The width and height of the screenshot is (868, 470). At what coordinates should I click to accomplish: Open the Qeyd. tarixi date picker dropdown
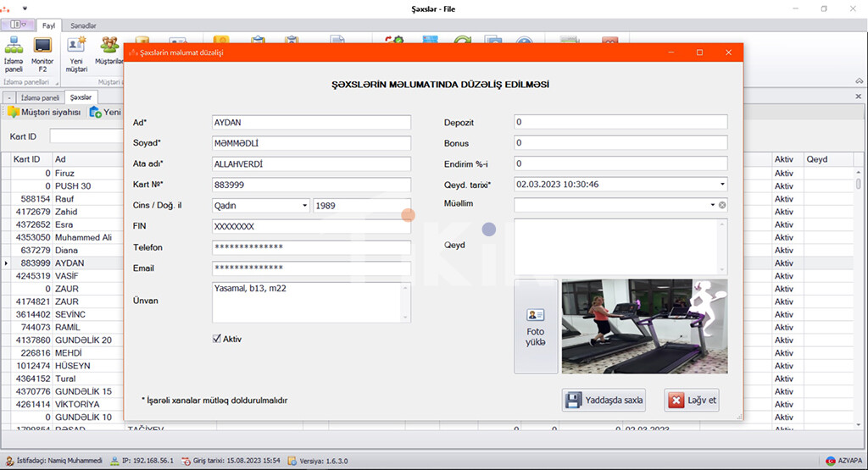tap(722, 184)
